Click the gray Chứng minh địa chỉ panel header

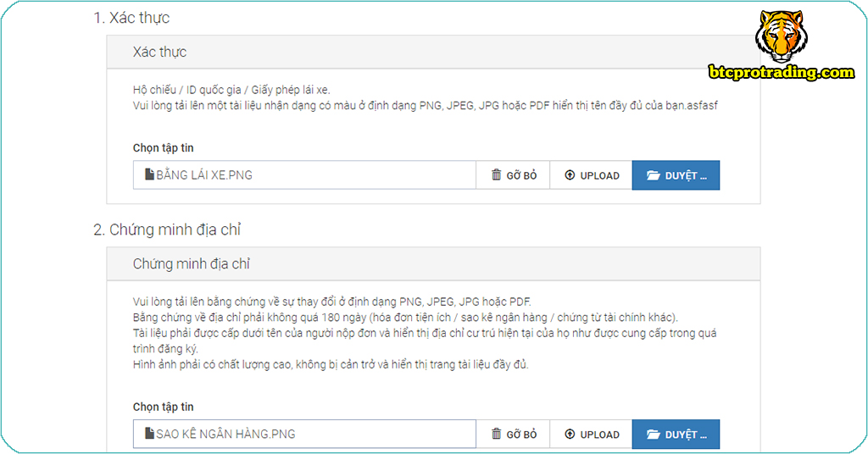click(433, 264)
